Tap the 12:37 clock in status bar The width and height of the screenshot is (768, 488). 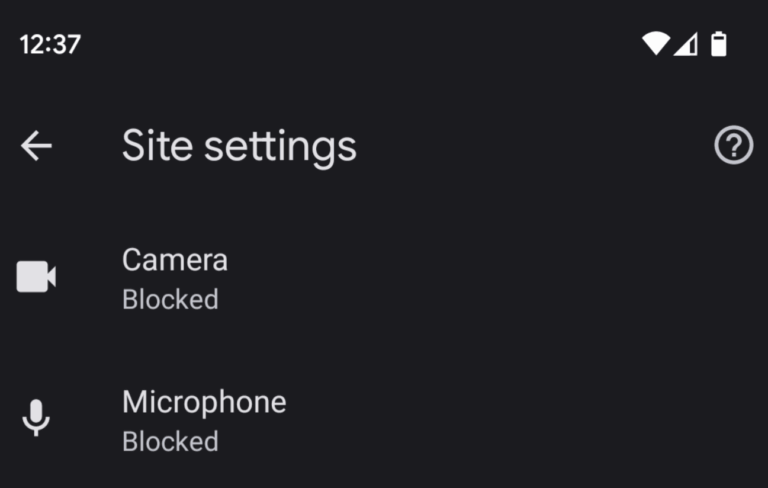tap(50, 44)
